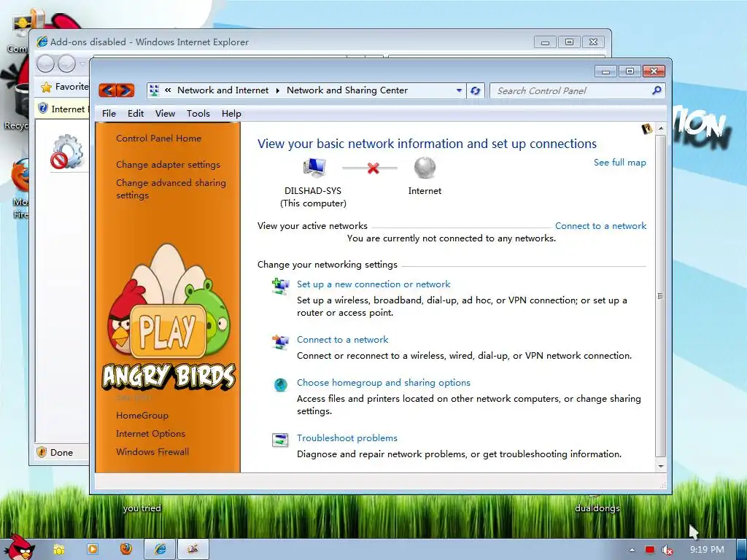Open Choose homegroup and sharing options
Viewport: 747px width, 560px height.
384,382
